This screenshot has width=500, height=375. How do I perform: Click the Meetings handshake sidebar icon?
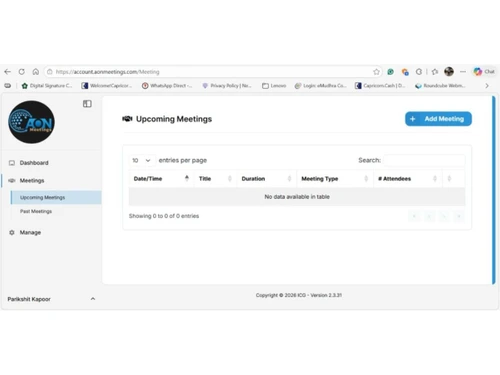[12, 180]
